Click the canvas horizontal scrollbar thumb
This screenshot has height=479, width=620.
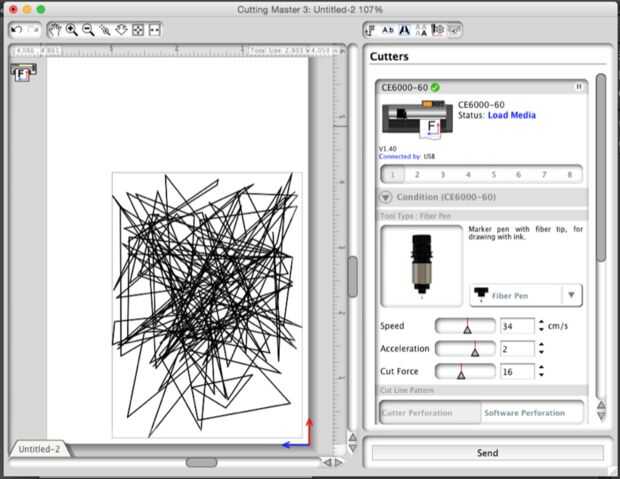[201, 462]
